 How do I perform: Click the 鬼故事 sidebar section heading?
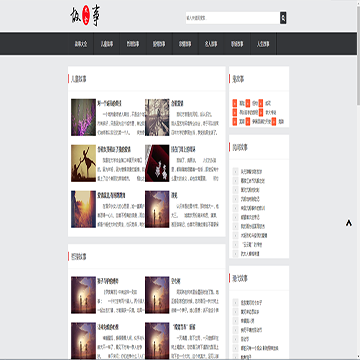[238, 79]
